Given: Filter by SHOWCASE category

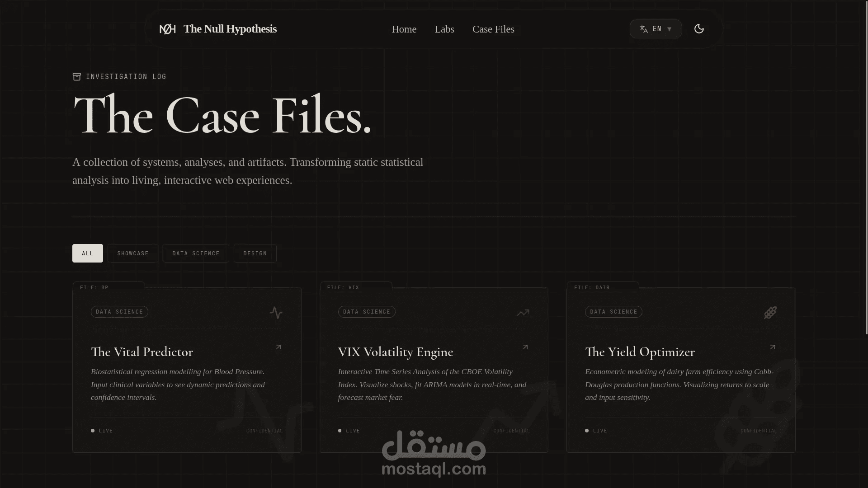Looking at the screenshot, I should (x=133, y=253).
